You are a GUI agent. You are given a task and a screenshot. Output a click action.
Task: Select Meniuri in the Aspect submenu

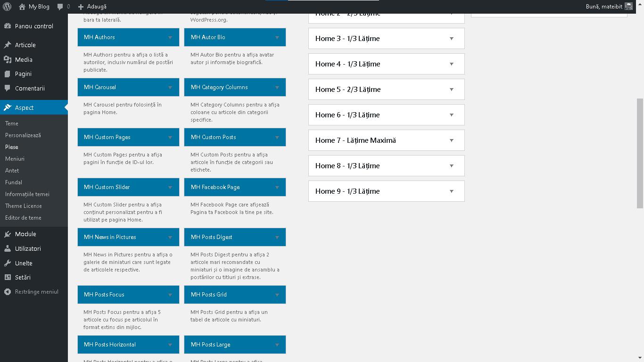click(15, 159)
